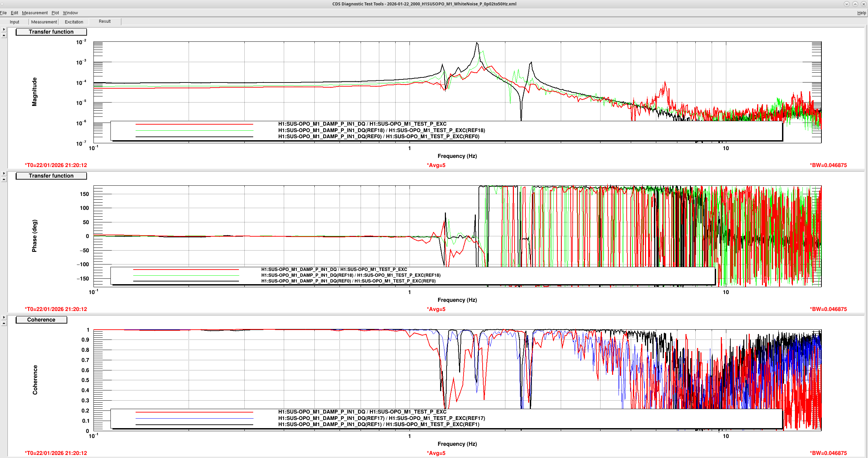Minimize the diagnostic tools window
Screen dimensions: 868x458
pos(847,4)
